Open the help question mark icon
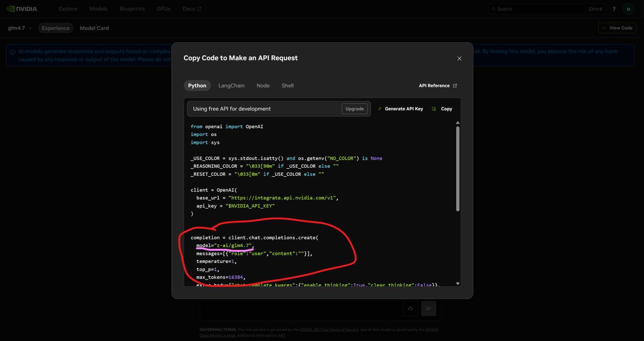 614,9
